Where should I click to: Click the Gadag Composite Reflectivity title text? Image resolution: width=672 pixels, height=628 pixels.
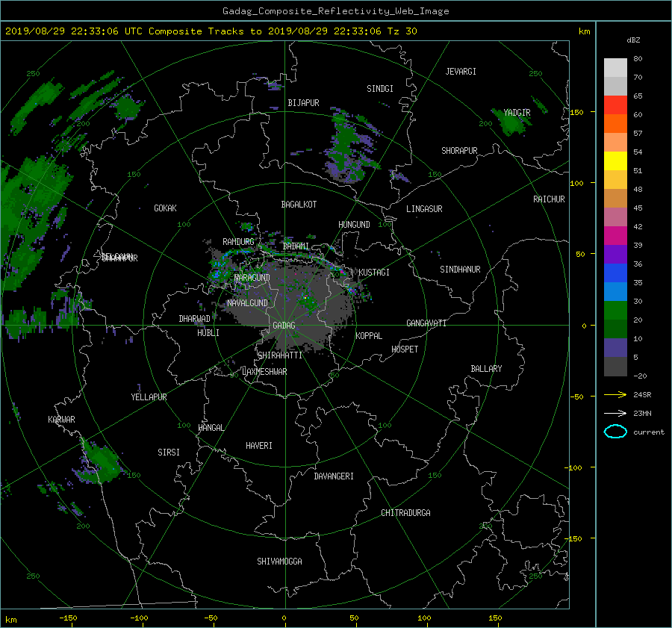click(x=335, y=11)
